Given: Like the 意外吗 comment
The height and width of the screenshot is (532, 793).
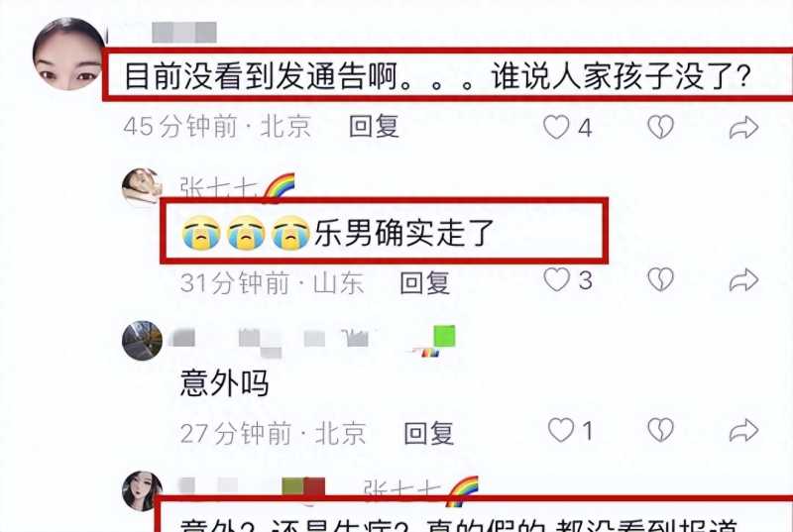Looking at the screenshot, I should point(561,430).
